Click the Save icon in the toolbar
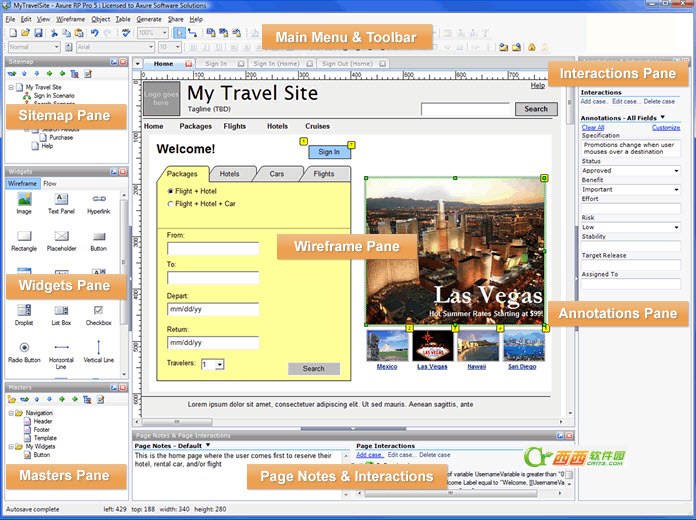The height and width of the screenshot is (520, 696). coord(38,33)
